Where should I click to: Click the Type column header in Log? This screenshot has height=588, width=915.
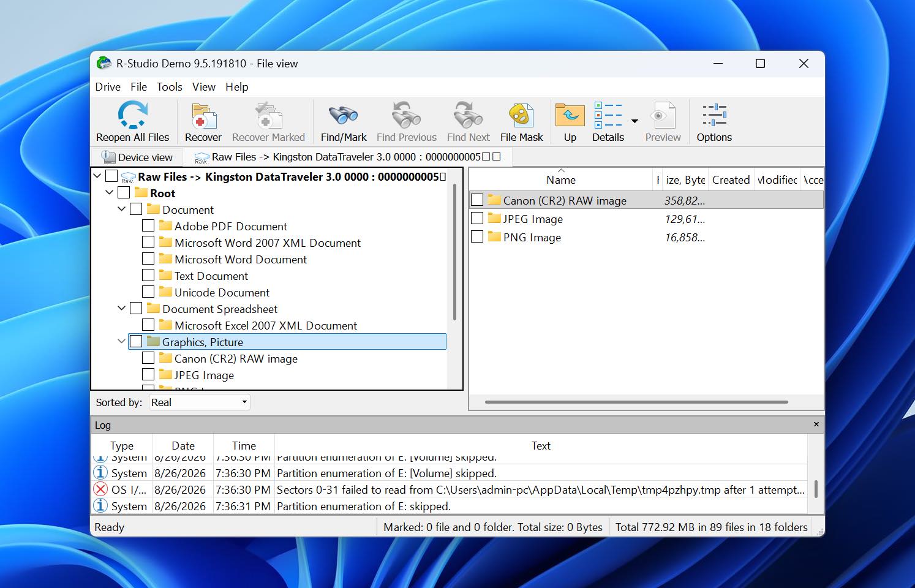[x=122, y=446]
